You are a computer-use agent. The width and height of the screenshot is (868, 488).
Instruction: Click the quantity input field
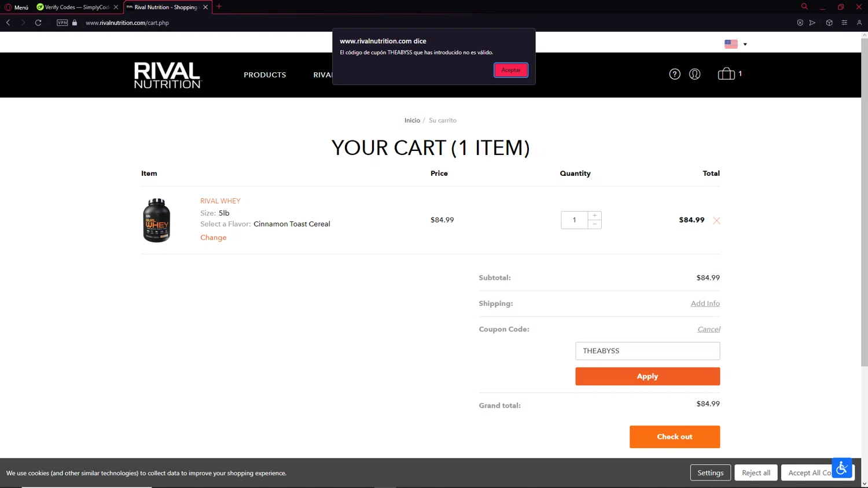pos(574,220)
